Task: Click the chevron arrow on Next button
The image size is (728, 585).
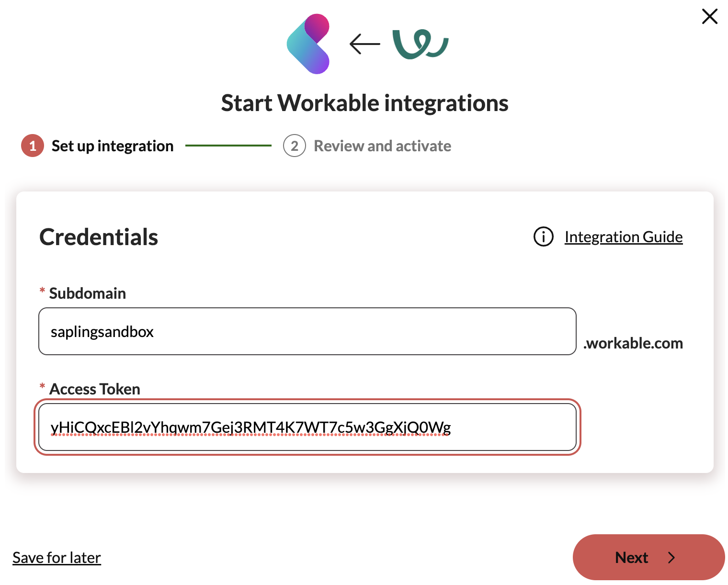Action: click(671, 558)
